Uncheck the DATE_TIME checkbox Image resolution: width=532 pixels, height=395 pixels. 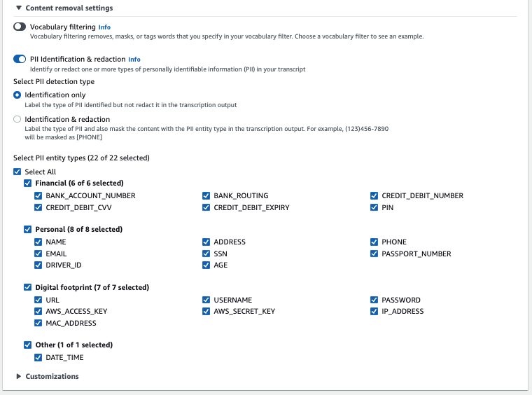[x=38, y=357]
